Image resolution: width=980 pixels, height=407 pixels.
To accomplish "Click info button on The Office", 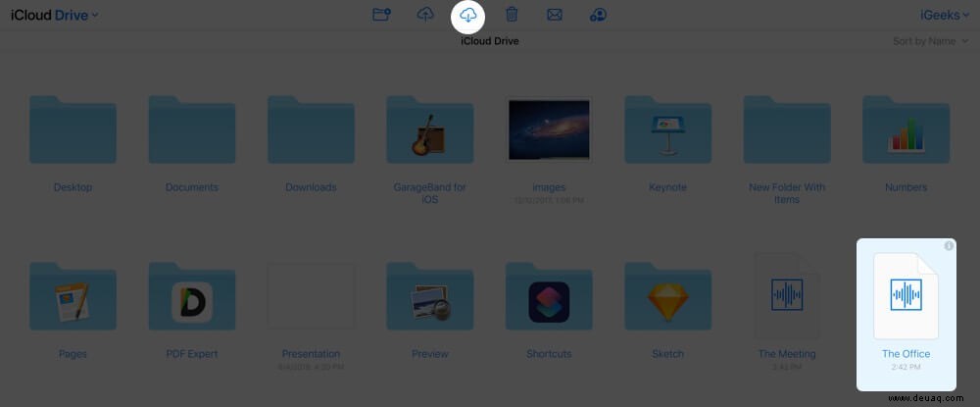I will coord(949,246).
